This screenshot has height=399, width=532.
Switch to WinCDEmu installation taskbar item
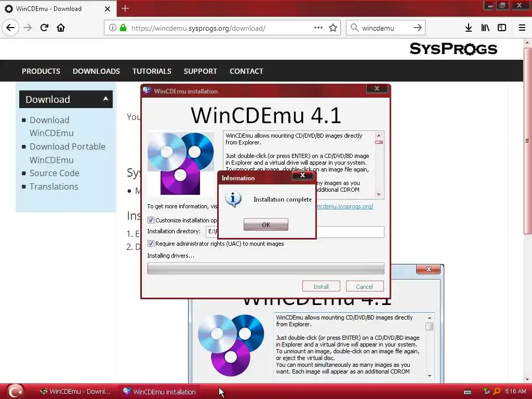(x=159, y=392)
